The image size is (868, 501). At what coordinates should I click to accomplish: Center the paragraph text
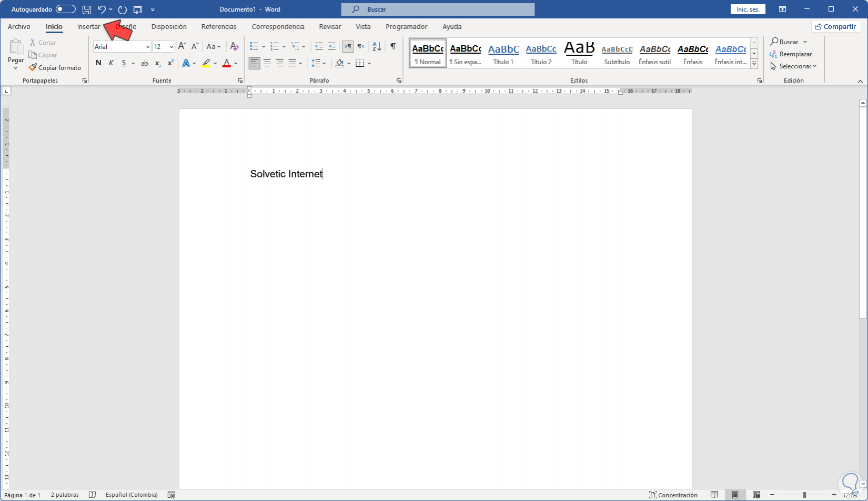pyautogui.click(x=267, y=63)
